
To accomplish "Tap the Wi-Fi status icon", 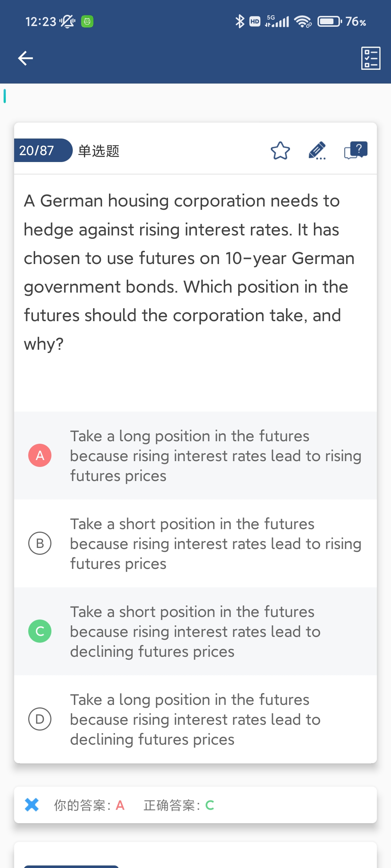I will click(303, 22).
